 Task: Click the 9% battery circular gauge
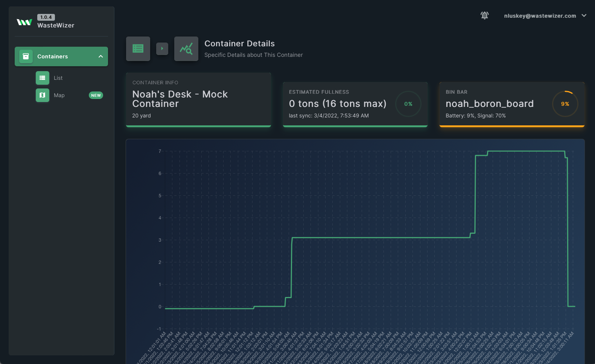(x=565, y=104)
